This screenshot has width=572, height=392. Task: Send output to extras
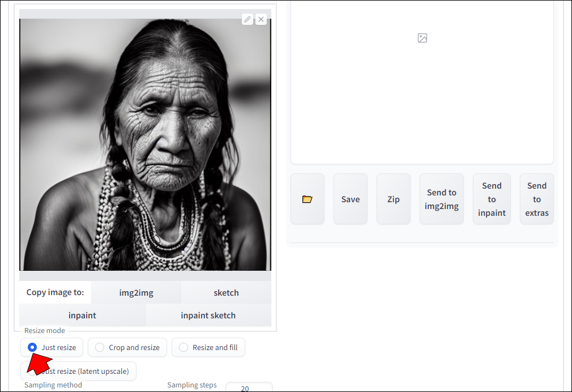tap(537, 199)
